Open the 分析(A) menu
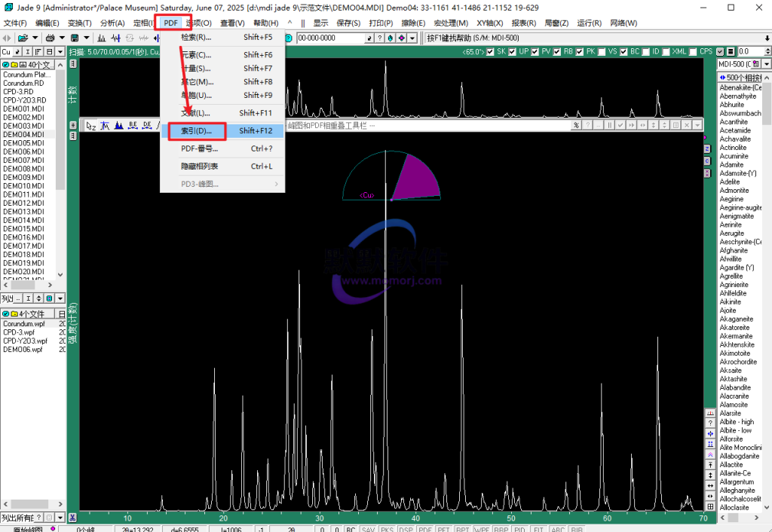The width and height of the screenshot is (772, 532). point(112,23)
